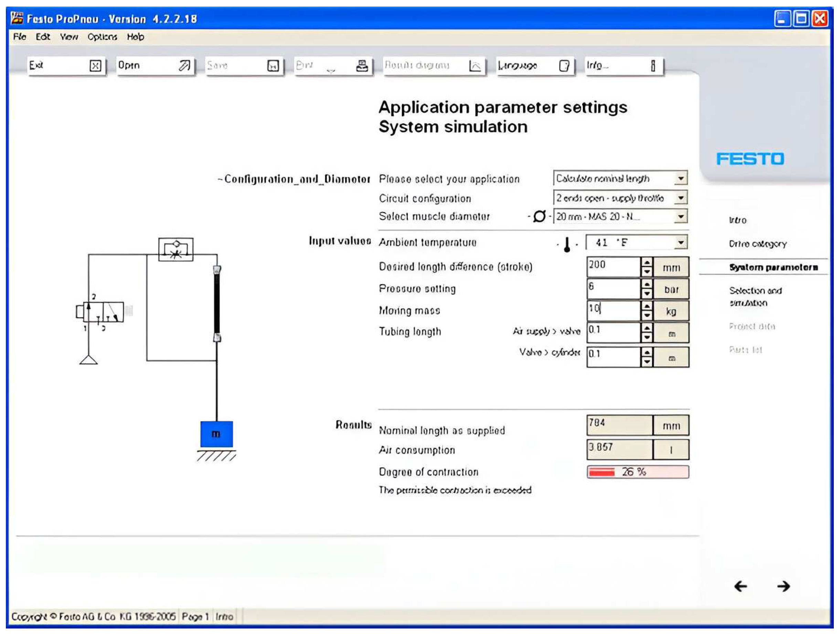The height and width of the screenshot is (634, 840).
Task: Decrease the stroke value with down arrow
Action: [x=647, y=271]
